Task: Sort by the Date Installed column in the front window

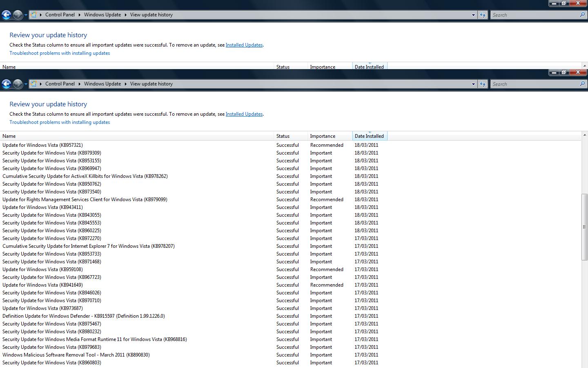Action: pyautogui.click(x=370, y=136)
